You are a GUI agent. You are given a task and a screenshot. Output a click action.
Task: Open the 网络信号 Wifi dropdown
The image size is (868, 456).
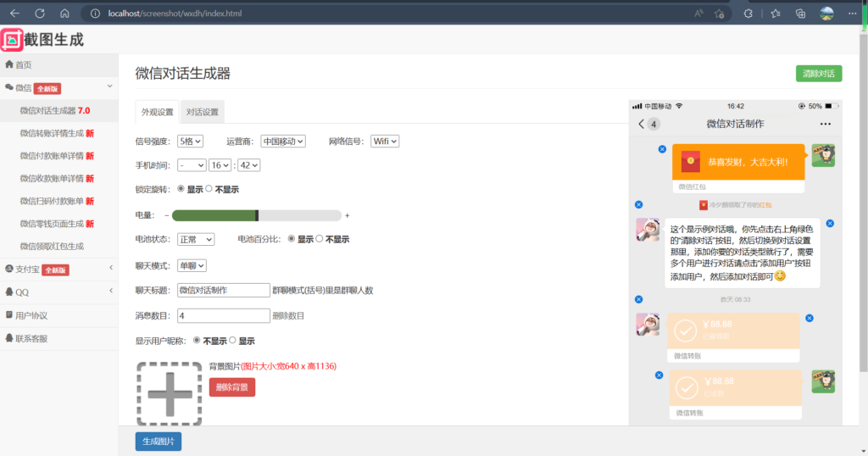(385, 141)
